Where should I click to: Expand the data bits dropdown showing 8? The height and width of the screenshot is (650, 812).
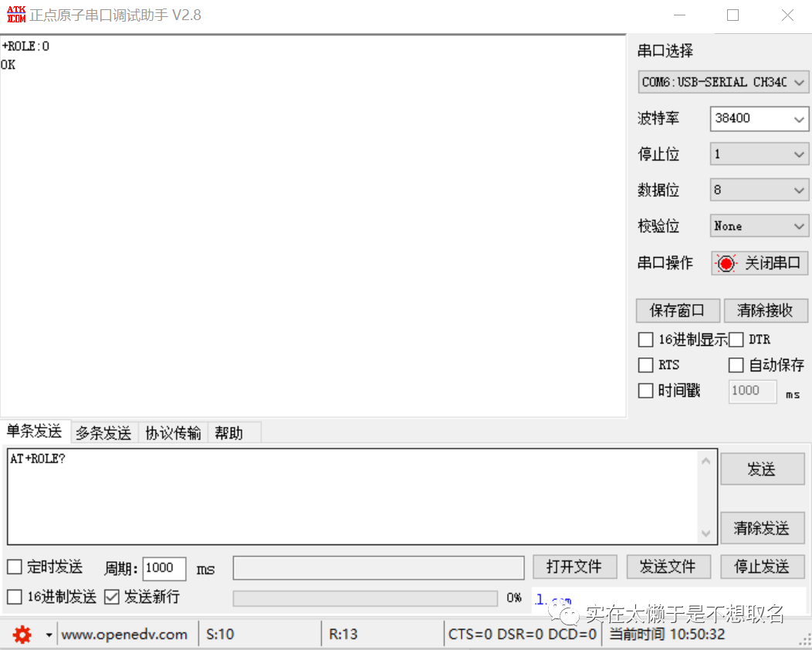pos(760,190)
